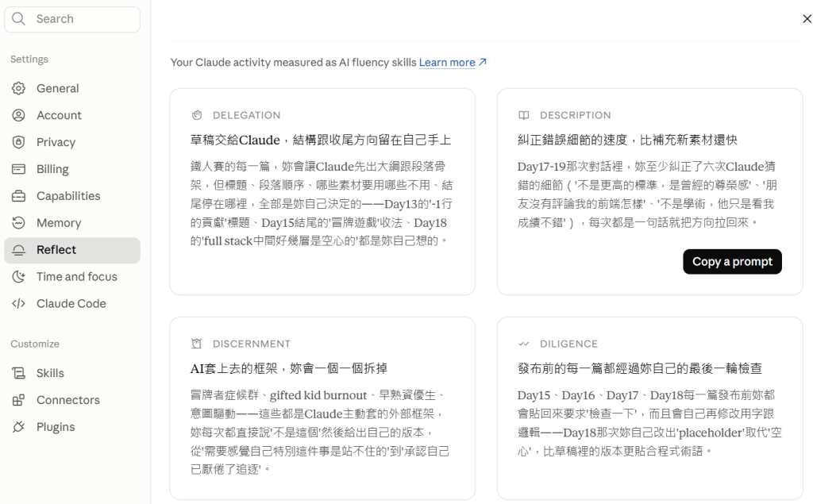Open Account via its person icon

point(19,116)
